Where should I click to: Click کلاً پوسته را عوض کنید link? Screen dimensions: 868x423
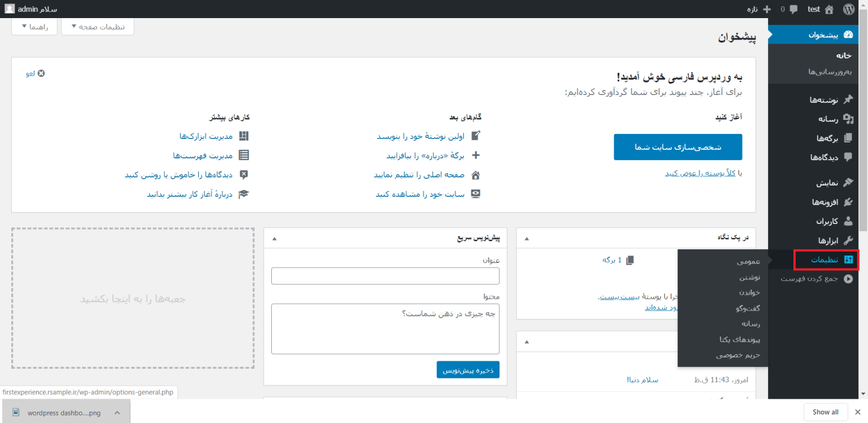700,173
